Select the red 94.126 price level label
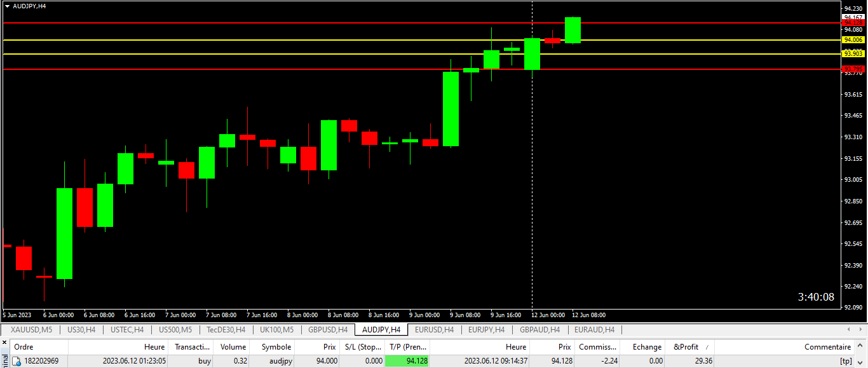Image resolution: width=868 pixels, height=368 pixels. (853, 23)
